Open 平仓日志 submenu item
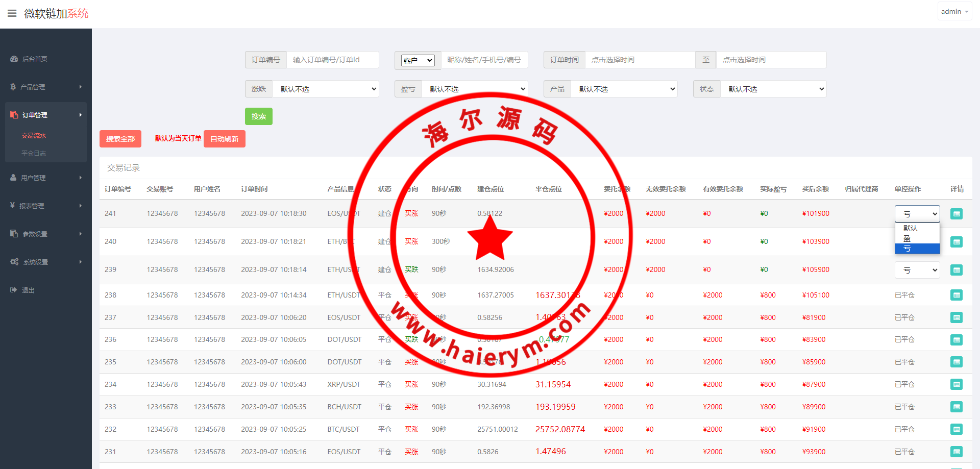Screen dimensions: 980x469 (34, 153)
